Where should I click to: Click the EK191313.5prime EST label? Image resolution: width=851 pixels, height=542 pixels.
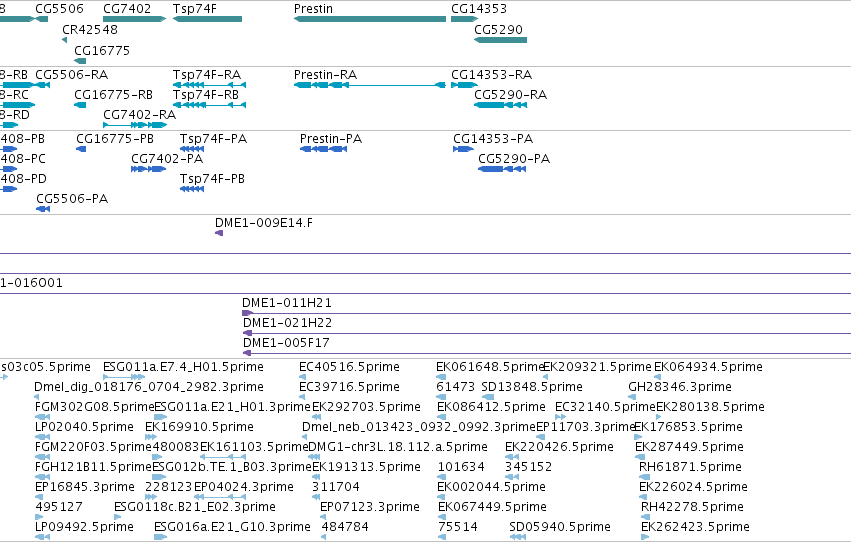[x=366, y=467]
